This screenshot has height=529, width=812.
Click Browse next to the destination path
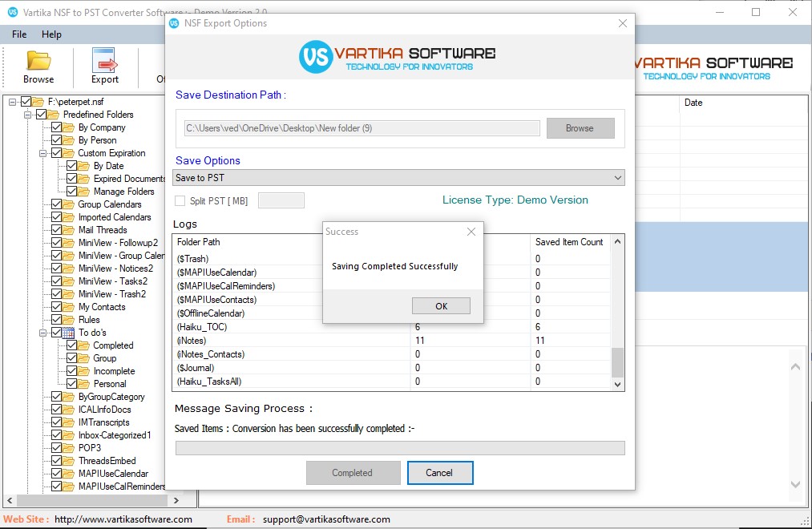[580, 128]
